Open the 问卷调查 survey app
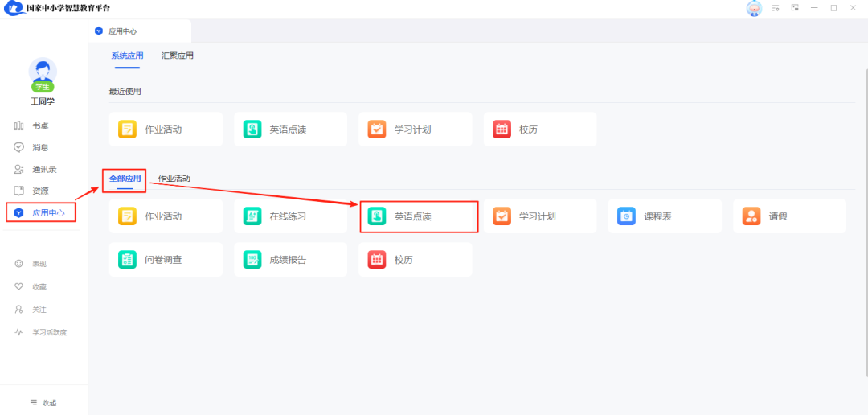This screenshot has height=415, width=868. 166,260
